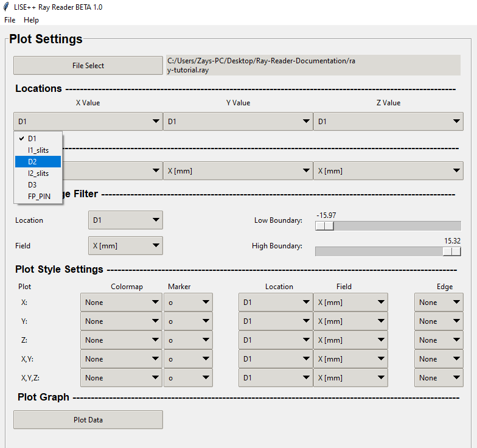Click the File Select button
Viewport: 477px width, 448px height.
click(x=88, y=66)
